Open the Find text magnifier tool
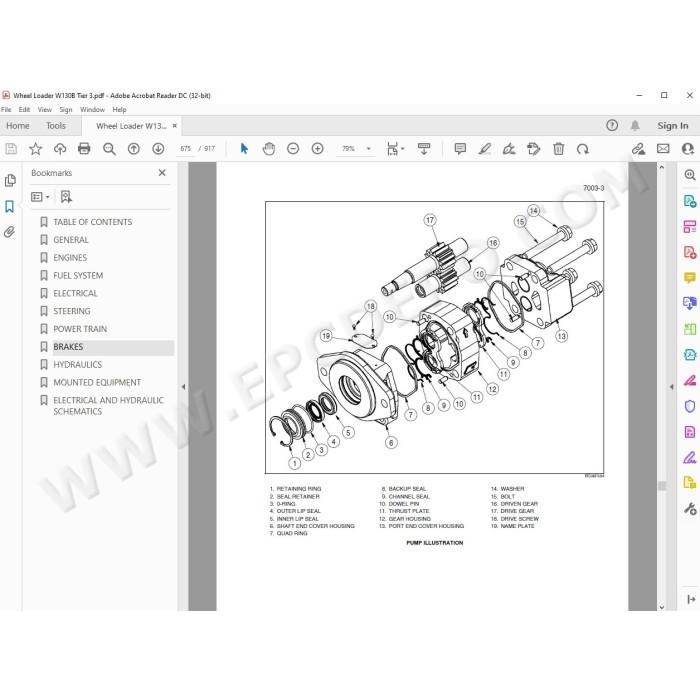The image size is (700, 700). coord(109,149)
